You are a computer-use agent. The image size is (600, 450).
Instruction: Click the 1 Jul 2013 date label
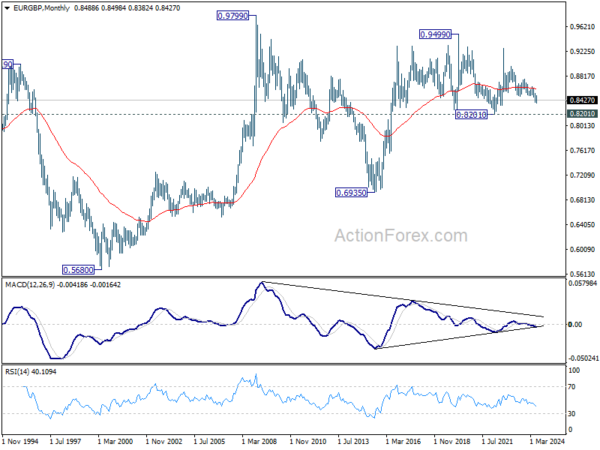pos(353,442)
